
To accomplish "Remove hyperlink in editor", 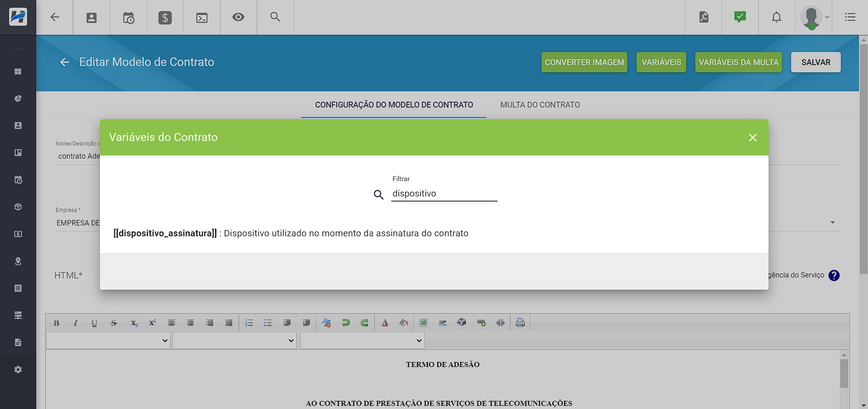I will tap(500, 323).
